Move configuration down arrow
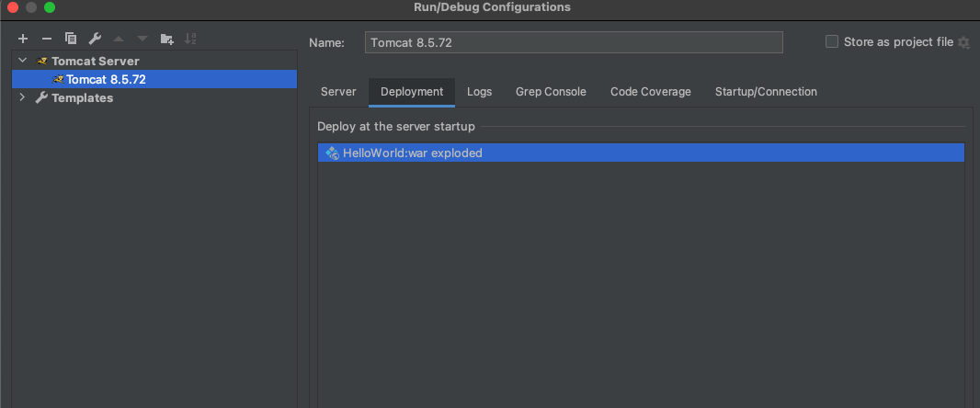 point(142,39)
